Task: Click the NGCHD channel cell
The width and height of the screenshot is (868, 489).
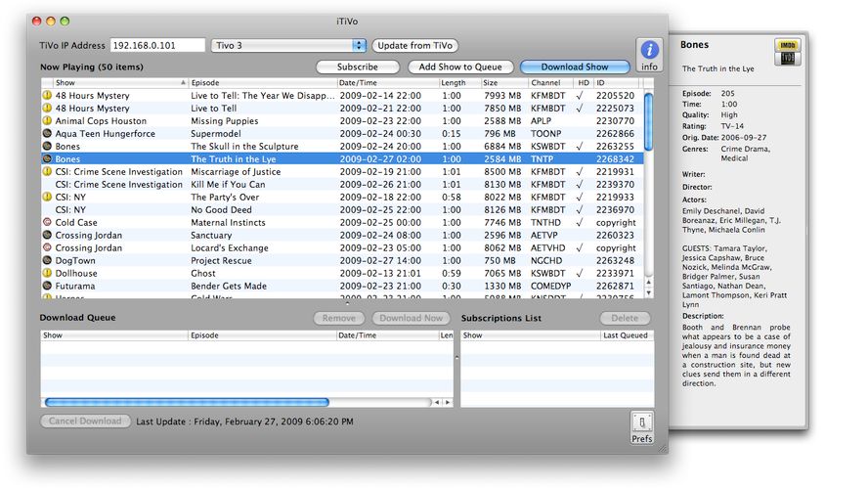Action: (x=545, y=260)
